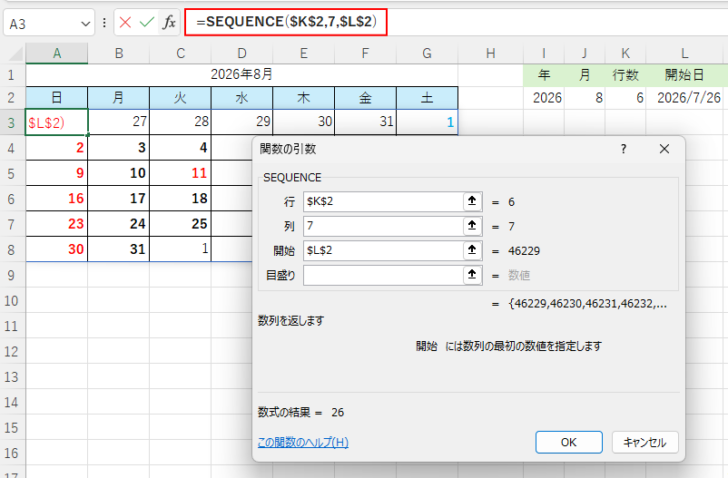Screen dimensions: 728x478
Task: Click cell with month value 8
Action: [585, 98]
